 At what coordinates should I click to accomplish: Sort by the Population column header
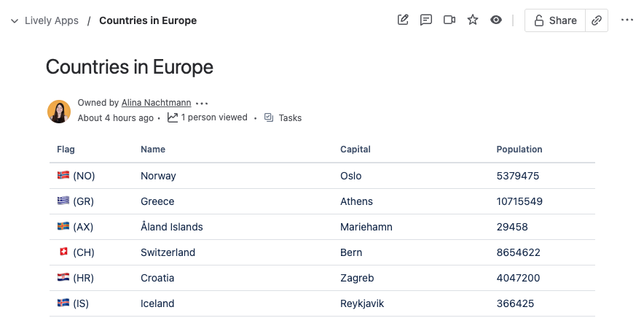point(519,150)
